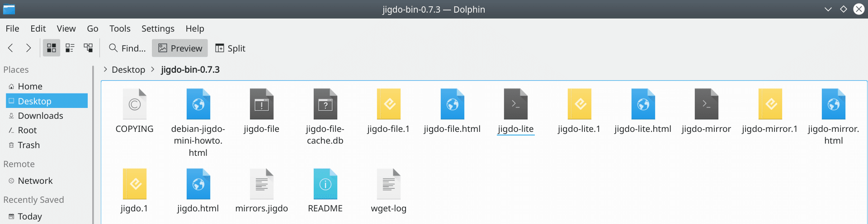Image resolution: width=868 pixels, height=224 pixels.
Task: Select the jigdo-lite.1 man page icon
Action: click(x=580, y=104)
